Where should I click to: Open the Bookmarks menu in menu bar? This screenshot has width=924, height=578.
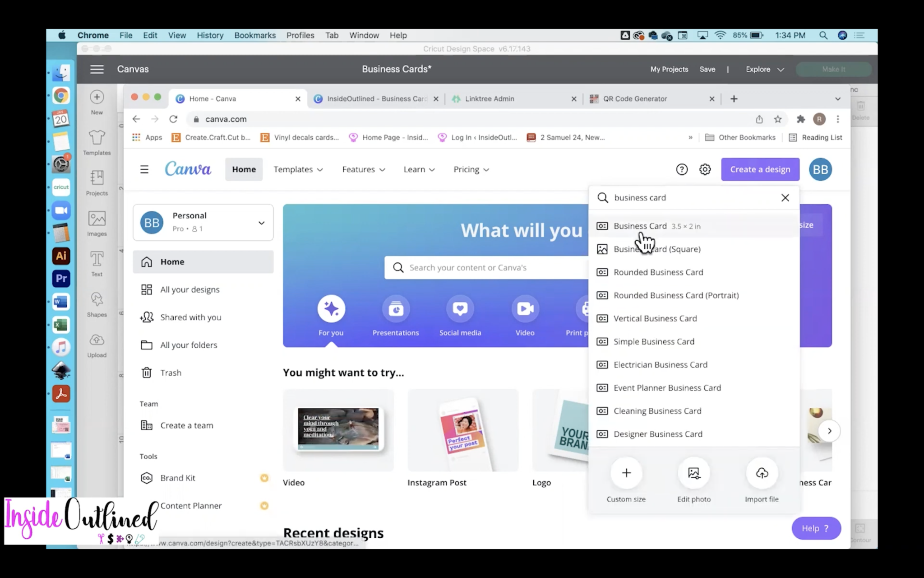tap(255, 35)
